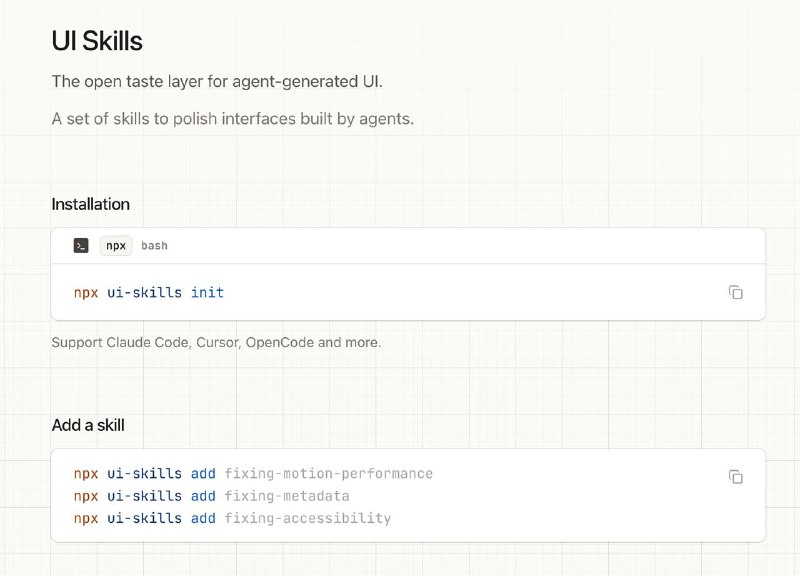Click the UI Skills page title
The height and width of the screenshot is (576, 800).
click(97, 41)
